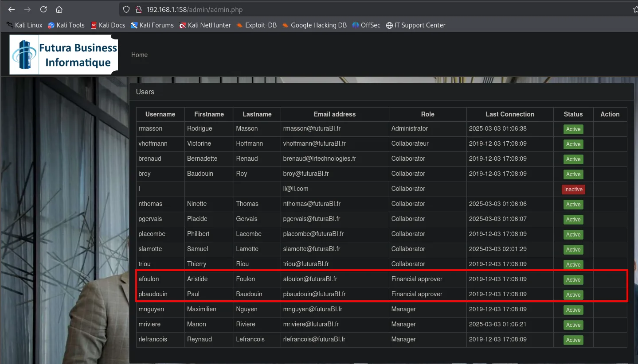Go back with the browser back arrow
Screen dimensions: 638x364
(x=12, y=9)
